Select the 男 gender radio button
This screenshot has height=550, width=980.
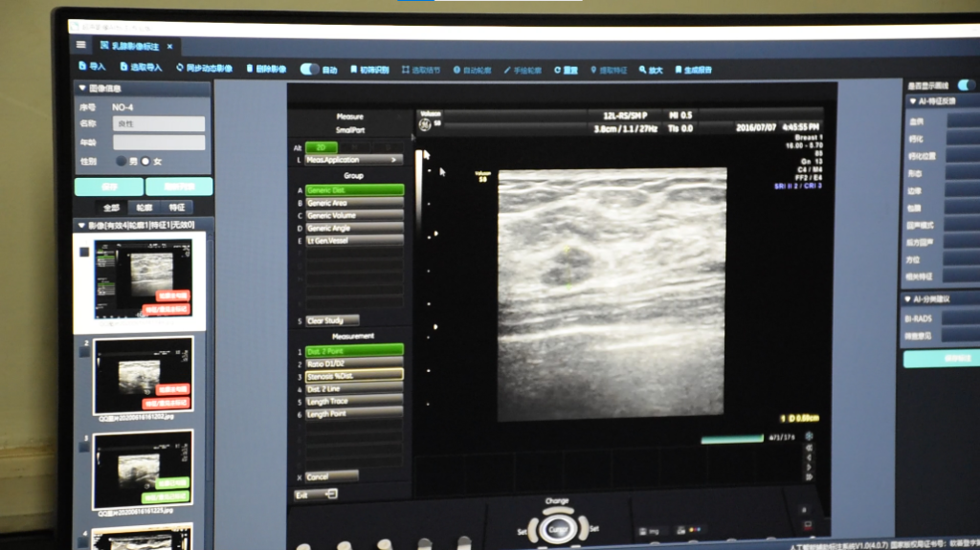tap(122, 162)
